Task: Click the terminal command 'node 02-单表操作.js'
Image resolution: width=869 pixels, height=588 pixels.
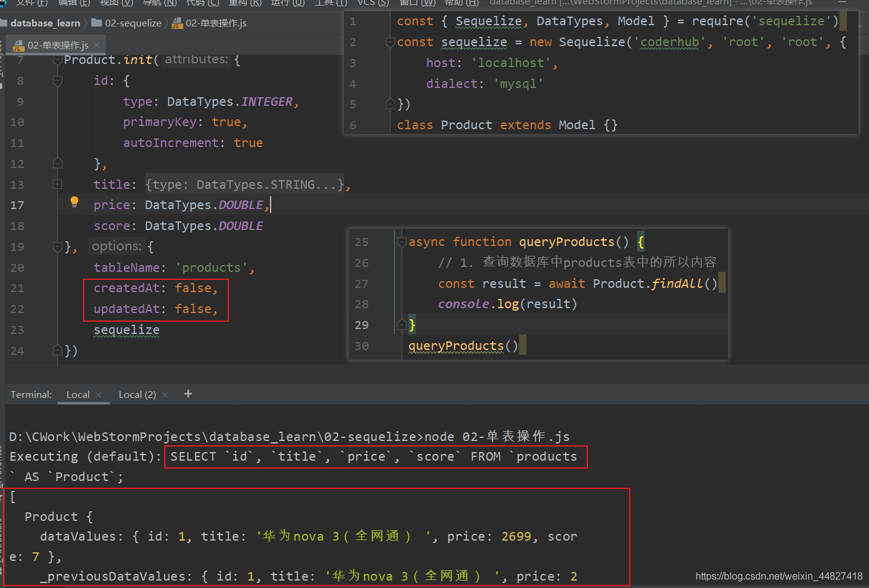Action: pos(497,437)
